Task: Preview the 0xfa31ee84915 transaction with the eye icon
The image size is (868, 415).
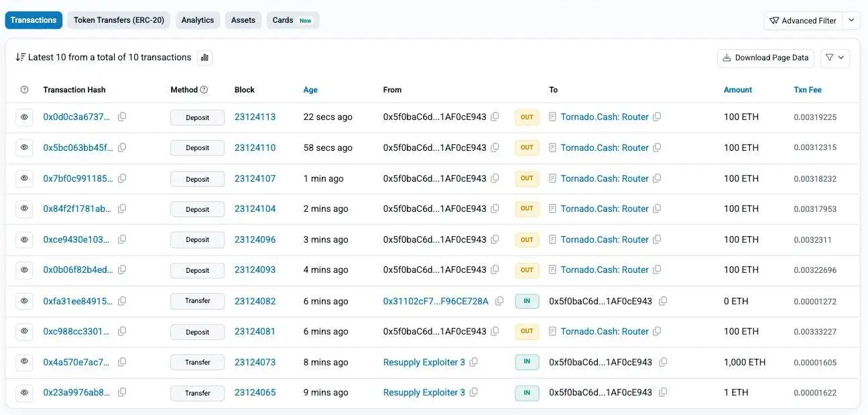Action: pos(24,301)
